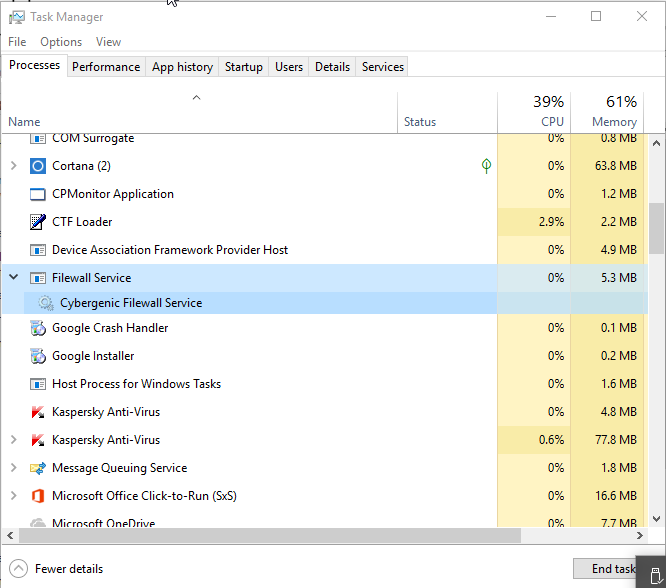Click the horizontal scrollbar thumb
Screen dimensions: 666x588
click(270, 536)
